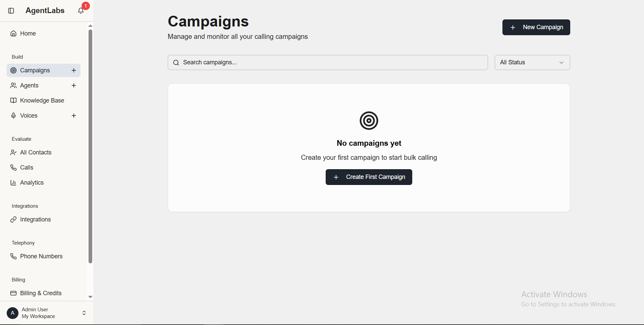Select the Voices microphone icon
Screen dimensions: 644x325
click(x=13, y=116)
